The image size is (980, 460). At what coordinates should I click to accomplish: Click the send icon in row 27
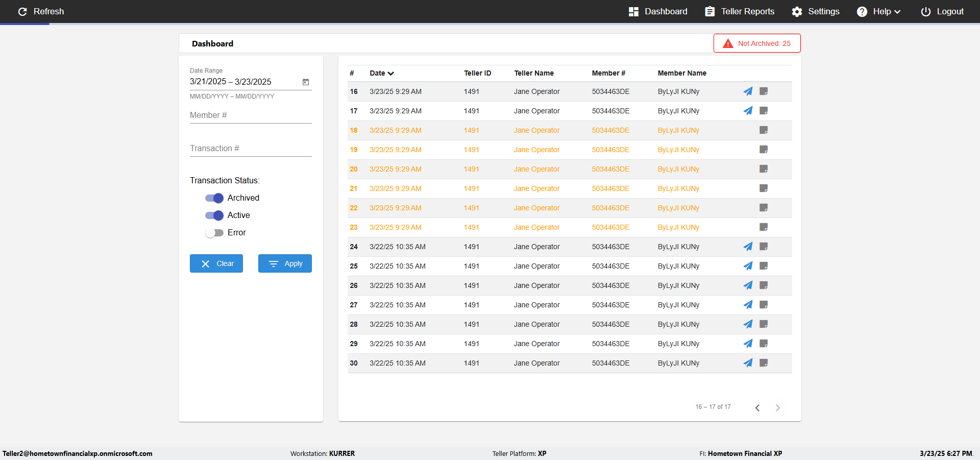pyautogui.click(x=748, y=305)
